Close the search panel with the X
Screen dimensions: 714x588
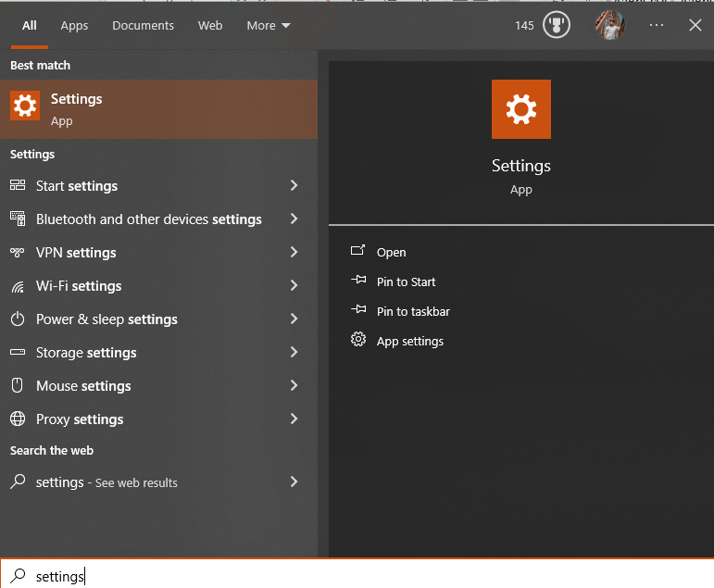click(695, 25)
